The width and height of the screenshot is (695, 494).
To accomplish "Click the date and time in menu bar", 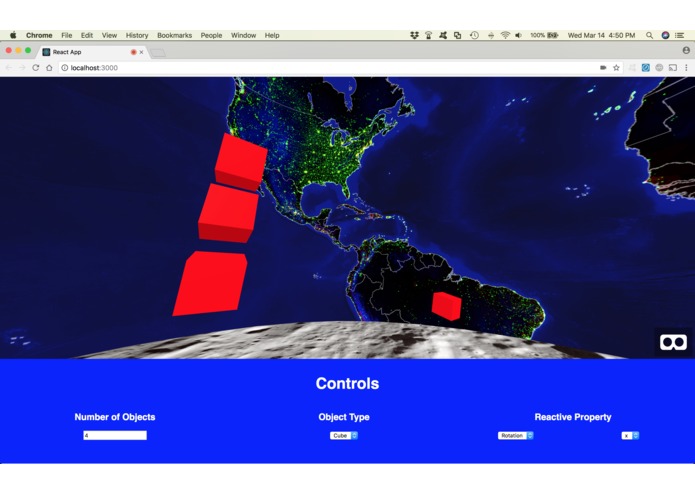I will point(601,35).
